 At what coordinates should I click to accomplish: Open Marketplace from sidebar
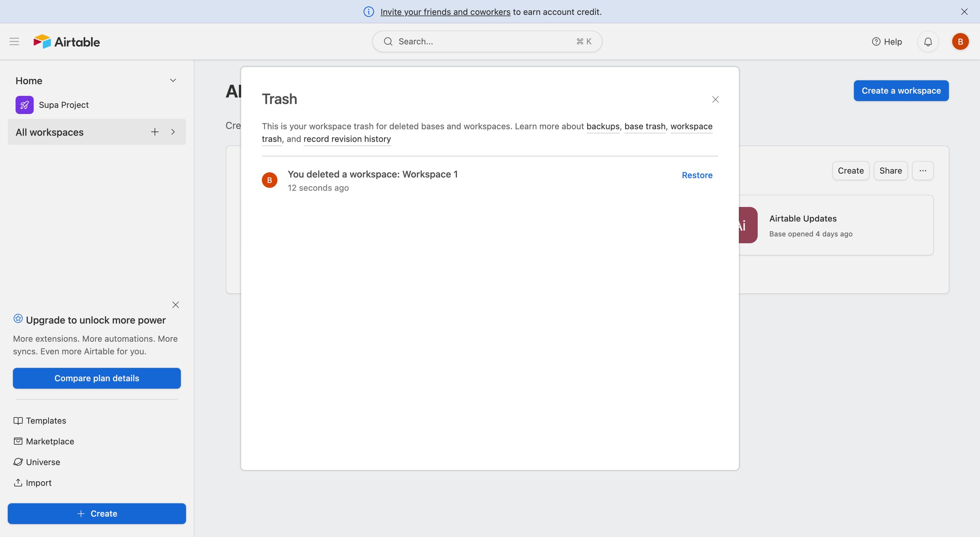[44, 441]
